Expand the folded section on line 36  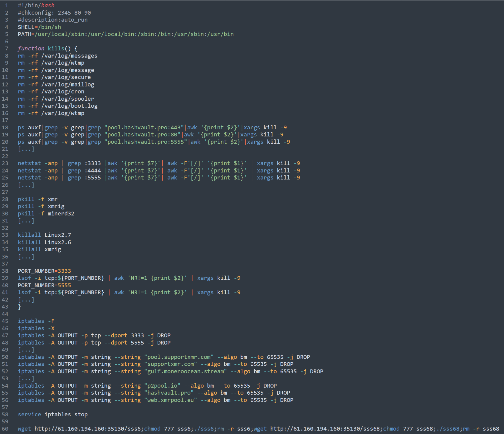click(x=26, y=256)
